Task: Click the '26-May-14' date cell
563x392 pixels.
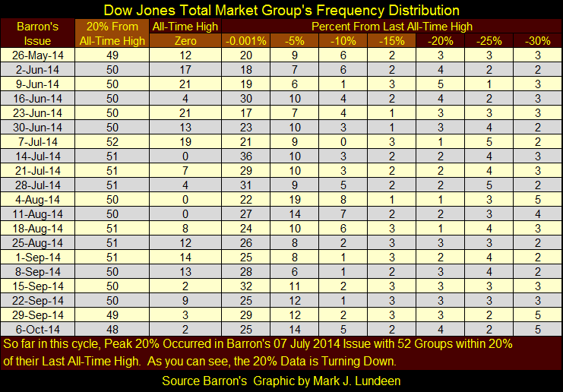Action: pos(37,55)
